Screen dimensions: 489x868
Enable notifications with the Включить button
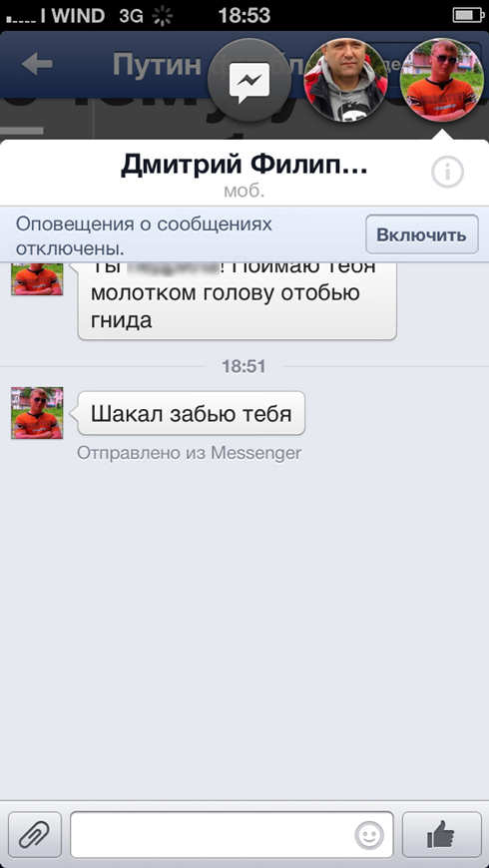click(x=422, y=234)
